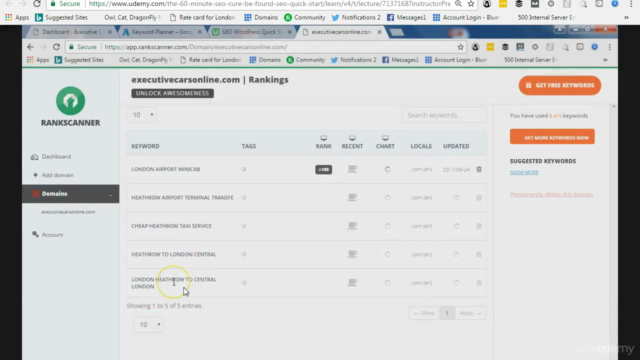Select Add domain in sidebar
This screenshot has width=640, height=360.
click(x=53, y=175)
